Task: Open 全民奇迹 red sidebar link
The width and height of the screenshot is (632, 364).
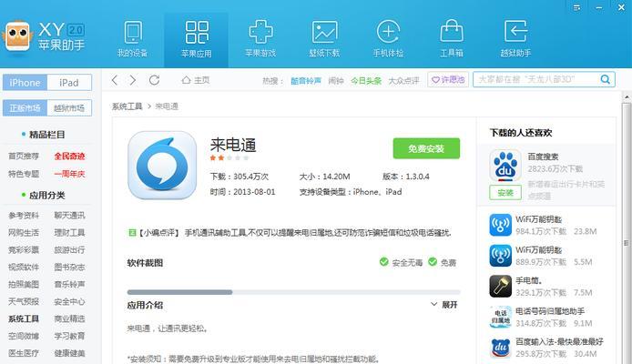Action: (x=69, y=157)
